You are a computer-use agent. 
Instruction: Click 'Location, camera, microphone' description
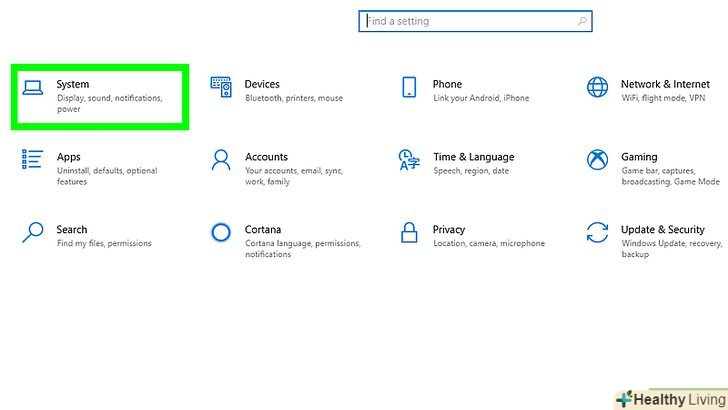pos(489,243)
